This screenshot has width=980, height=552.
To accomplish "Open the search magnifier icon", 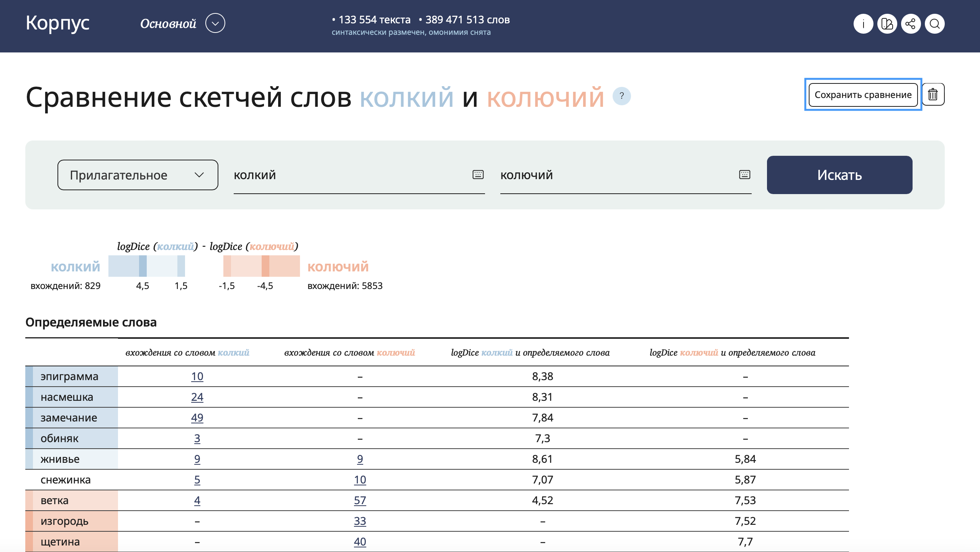I will (934, 24).
